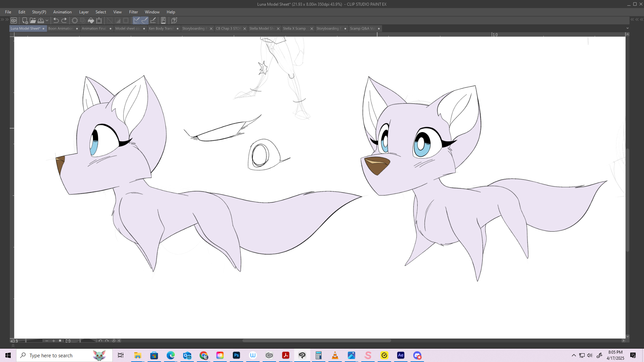Click the Scale/Rotate transform icon
The image size is (644, 362).
pos(99,20)
